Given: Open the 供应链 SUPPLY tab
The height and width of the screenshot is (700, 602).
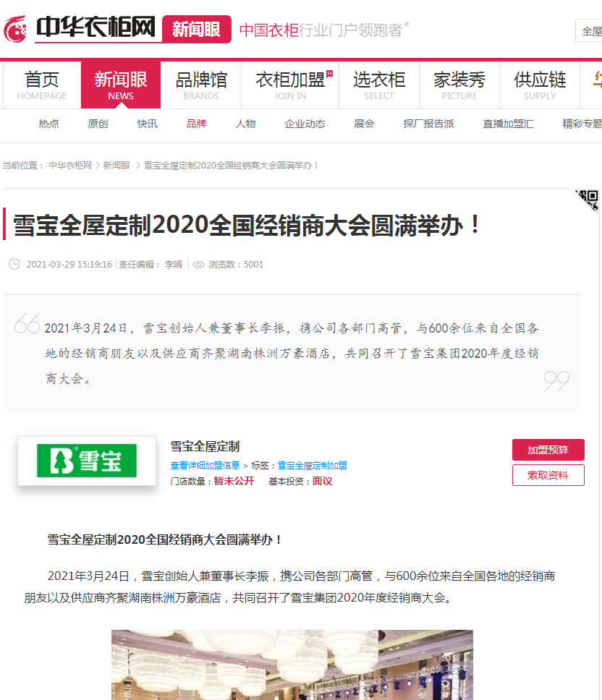Looking at the screenshot, I should [x=540, y=85].
